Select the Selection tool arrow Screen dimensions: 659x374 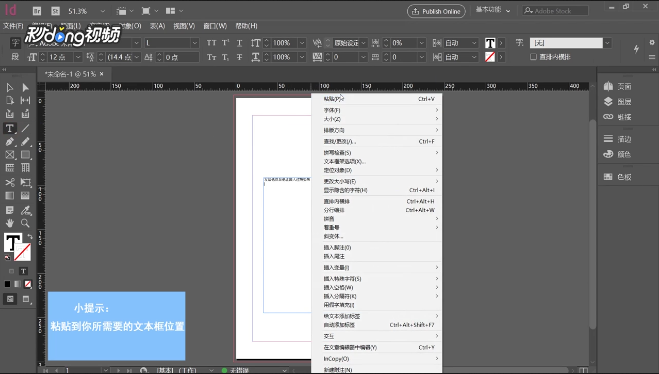point(10,87)
